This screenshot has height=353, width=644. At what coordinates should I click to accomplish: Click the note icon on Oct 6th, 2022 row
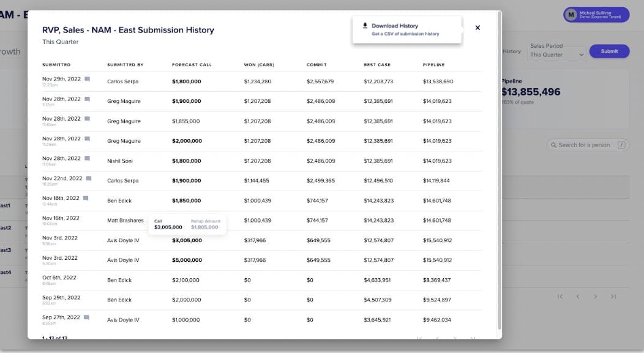point(86,278)
